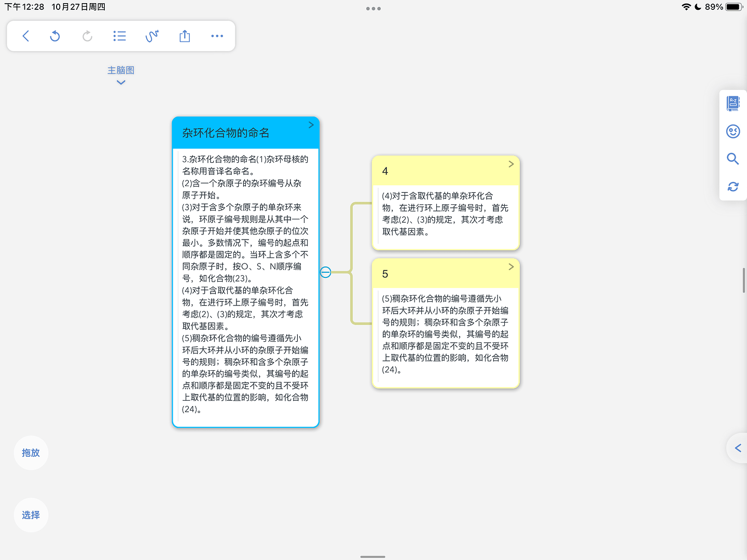Tap the Wi-Fi status icon
This screenshot has width=747, height=560.
click(686, 7)
